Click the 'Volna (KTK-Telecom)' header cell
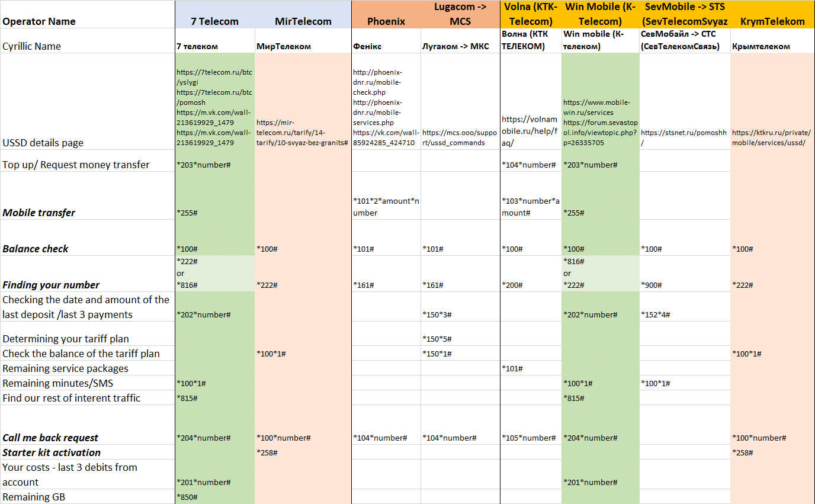Screen dimensions: 815x504 531,14
